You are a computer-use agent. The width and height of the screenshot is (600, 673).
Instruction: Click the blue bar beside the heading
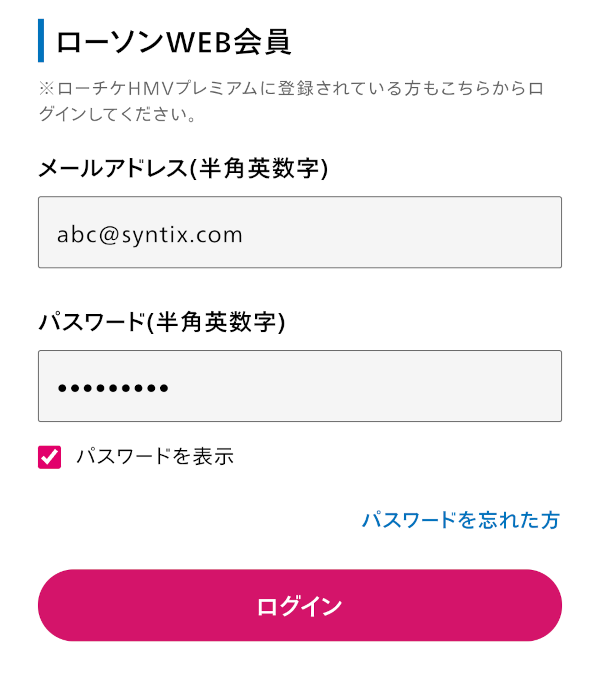41,41
